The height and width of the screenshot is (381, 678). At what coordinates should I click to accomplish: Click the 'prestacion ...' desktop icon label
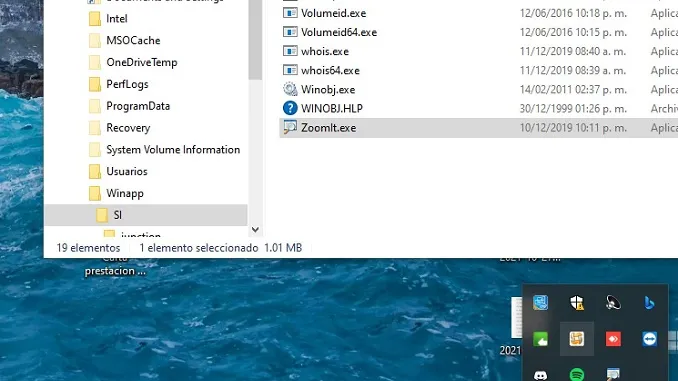(115, 271)
